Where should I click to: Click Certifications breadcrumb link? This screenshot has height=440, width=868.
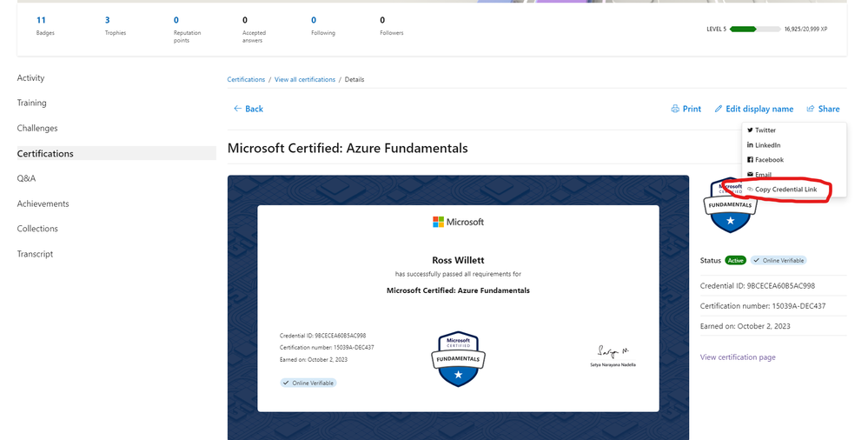click(x=246, y=80)
